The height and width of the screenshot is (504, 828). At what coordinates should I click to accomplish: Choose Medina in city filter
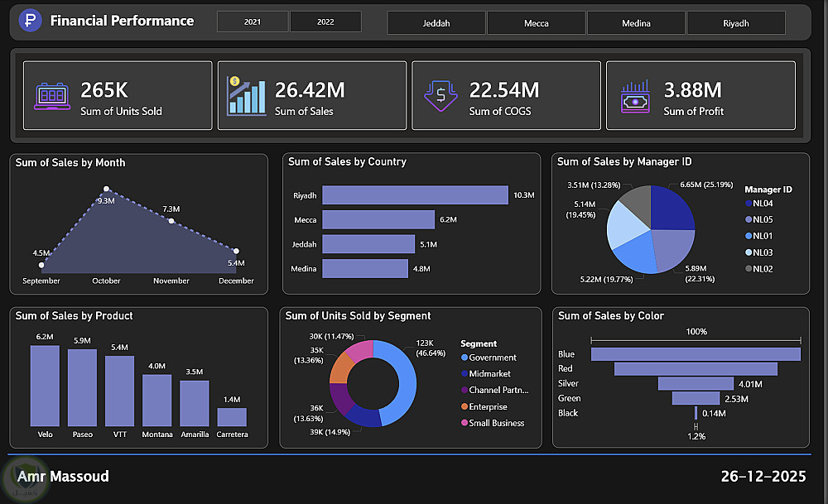636,23
